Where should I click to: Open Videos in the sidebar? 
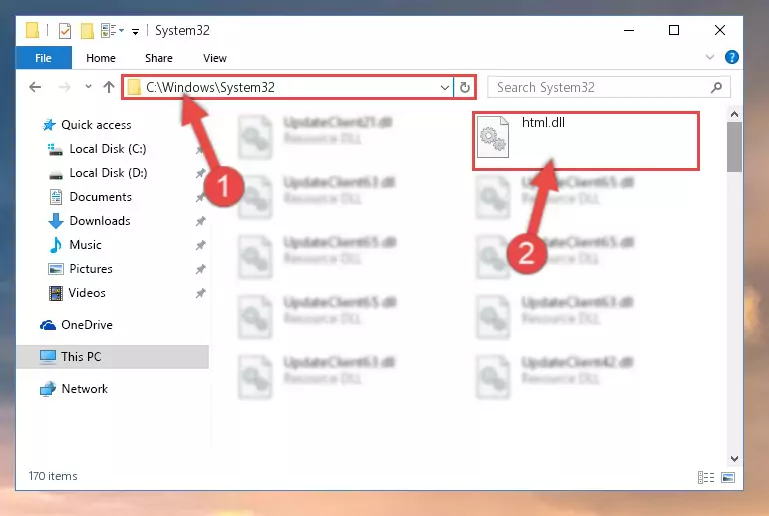87,293
